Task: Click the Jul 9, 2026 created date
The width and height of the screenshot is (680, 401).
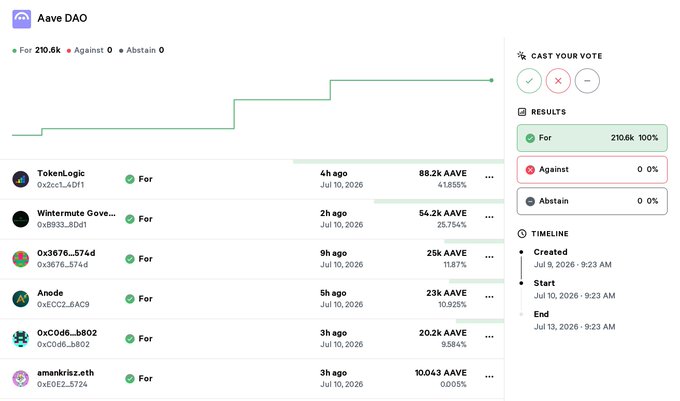Action: tap(573, 265)
